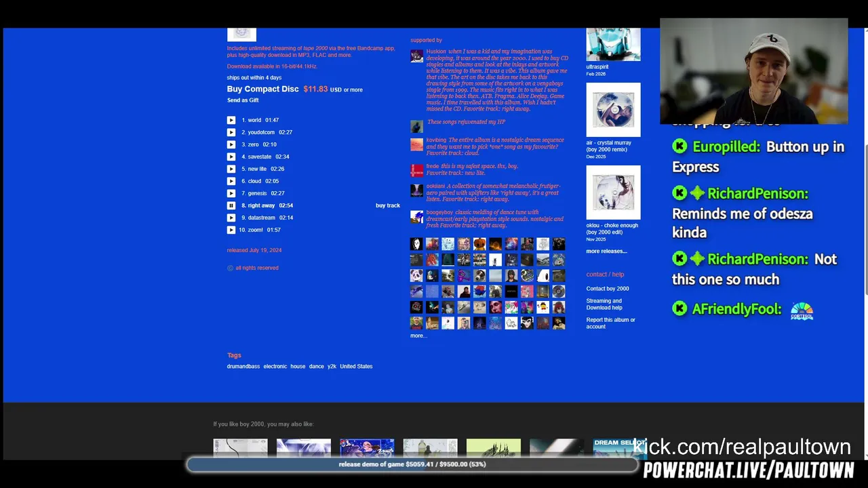Viewport: 868px width, 488px height.
Task: Play track 5 new life
Action: pyautogui.click(x=231, y=169)
